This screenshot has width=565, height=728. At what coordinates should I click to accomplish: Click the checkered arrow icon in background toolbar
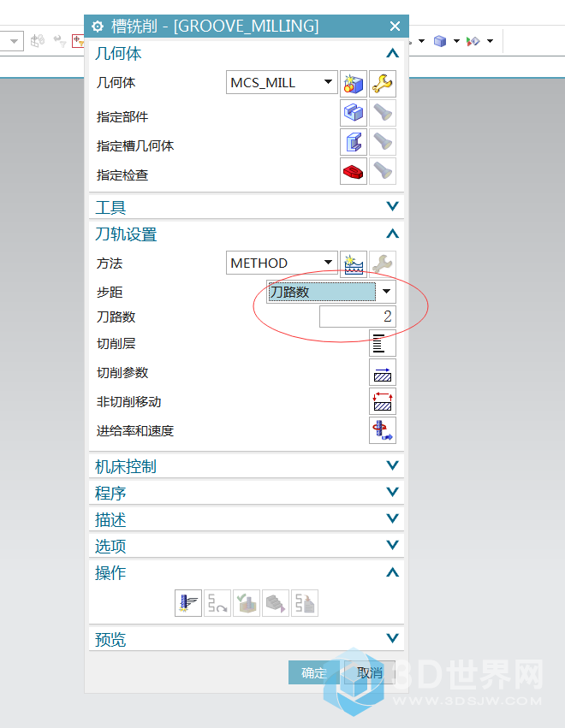[473, 41]
